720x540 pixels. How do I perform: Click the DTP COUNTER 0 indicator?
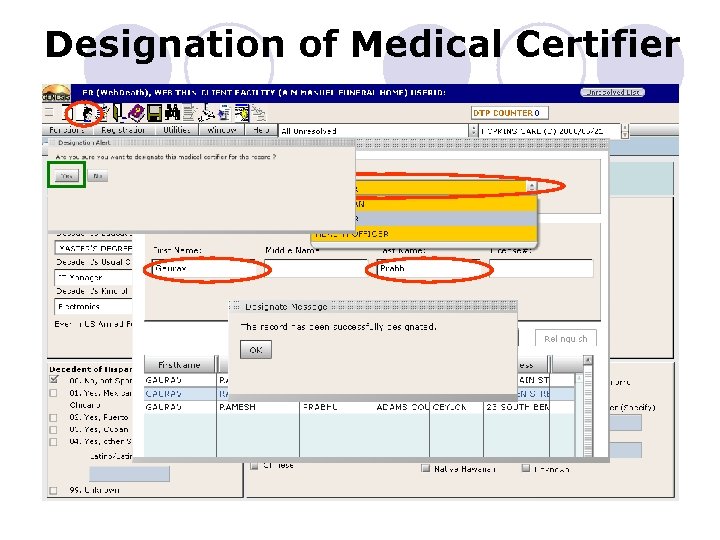510,112
